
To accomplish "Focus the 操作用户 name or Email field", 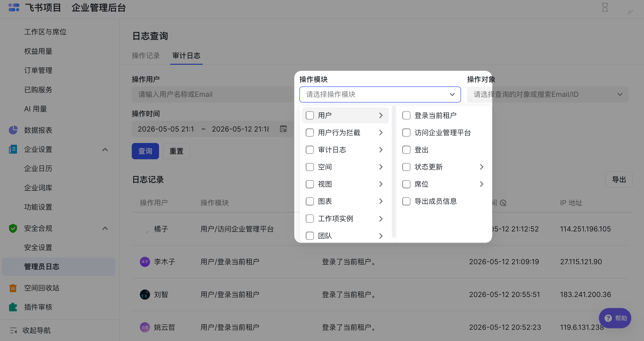I will (x=212, y=95).
